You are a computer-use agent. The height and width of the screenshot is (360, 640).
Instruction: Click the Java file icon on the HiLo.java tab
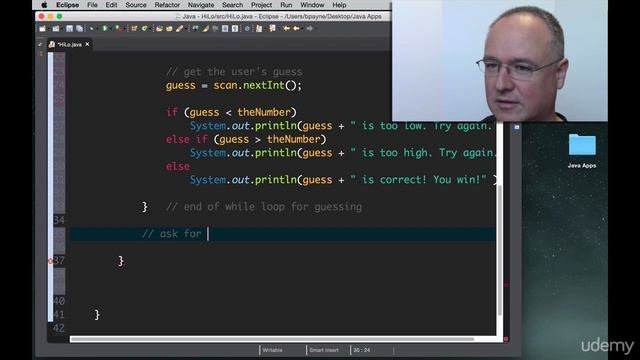click(x=52, y=44)
